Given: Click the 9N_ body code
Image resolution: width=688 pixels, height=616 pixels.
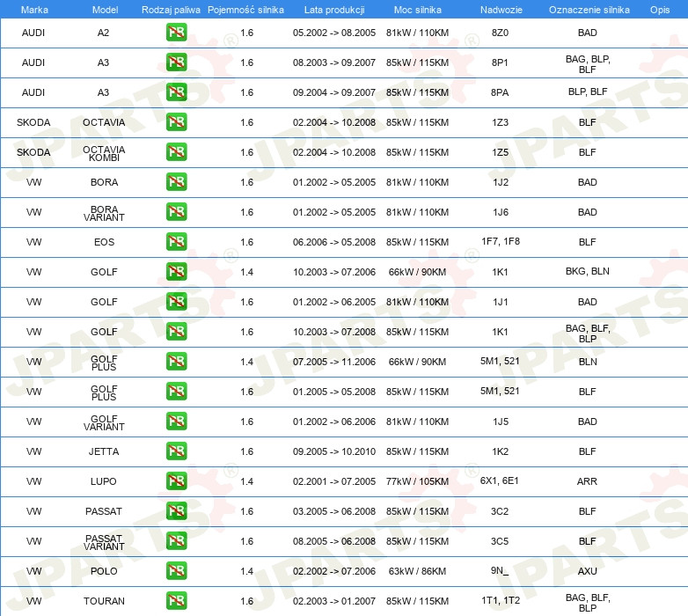Looking at the screenshot, I should (500, 570).
